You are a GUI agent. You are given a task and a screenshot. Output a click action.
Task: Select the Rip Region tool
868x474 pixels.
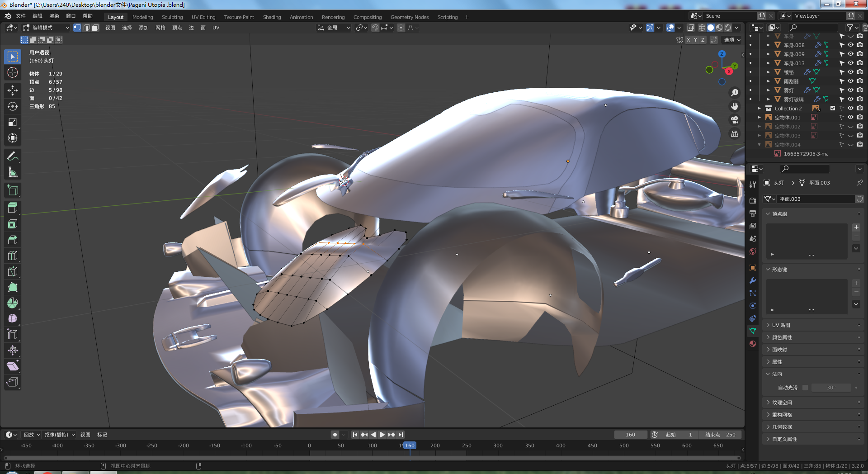[13, 382]
